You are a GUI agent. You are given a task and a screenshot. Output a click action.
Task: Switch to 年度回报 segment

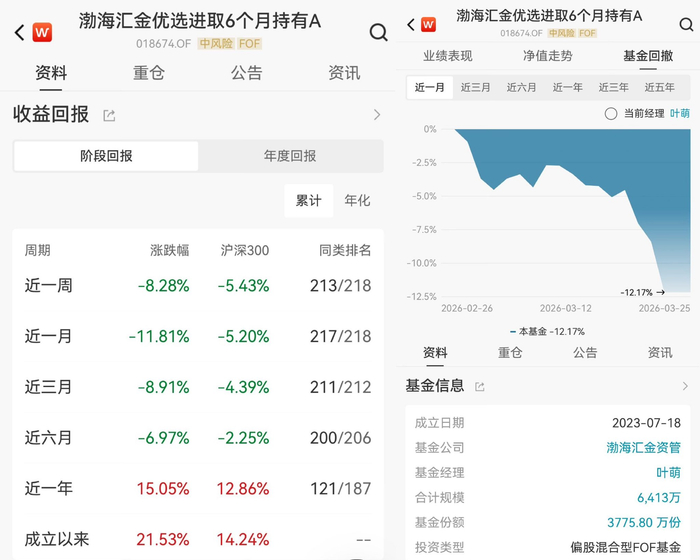290,156
